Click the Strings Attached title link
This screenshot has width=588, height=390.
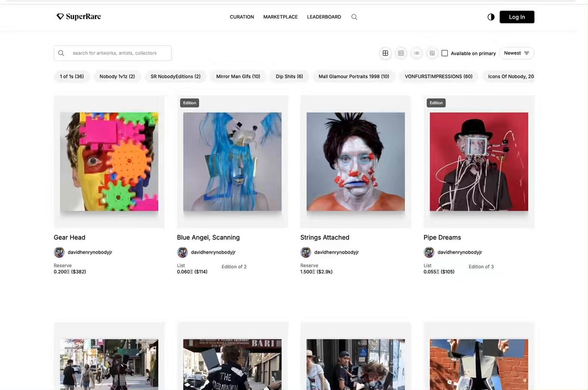(325, 237)
